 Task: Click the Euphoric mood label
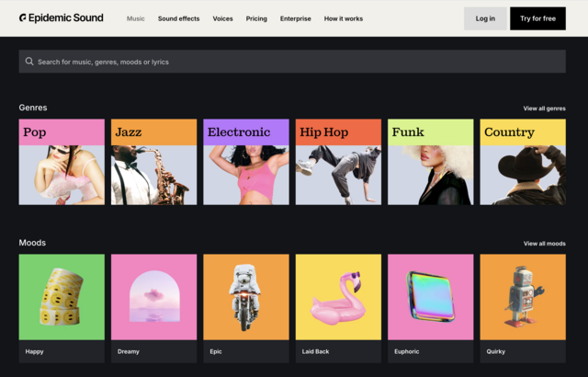[406, 351]
